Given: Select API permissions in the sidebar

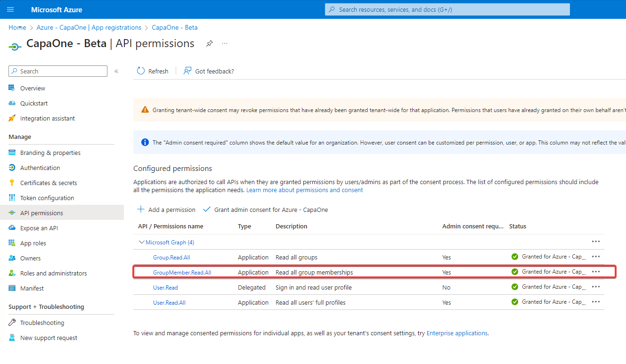Looking at the screenshot, I should tap(61, 213).
